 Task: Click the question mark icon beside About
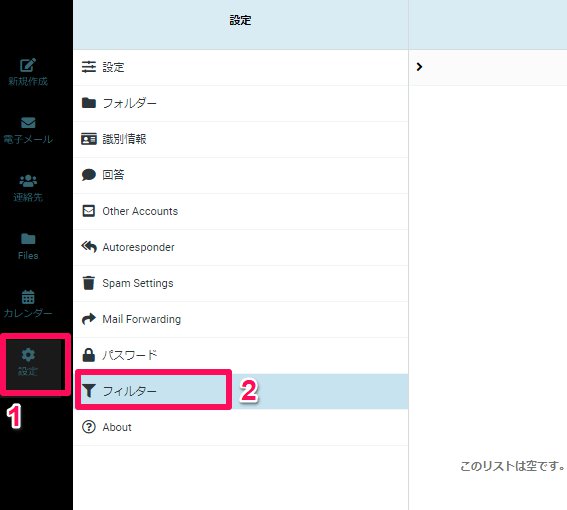pos(89,427)
